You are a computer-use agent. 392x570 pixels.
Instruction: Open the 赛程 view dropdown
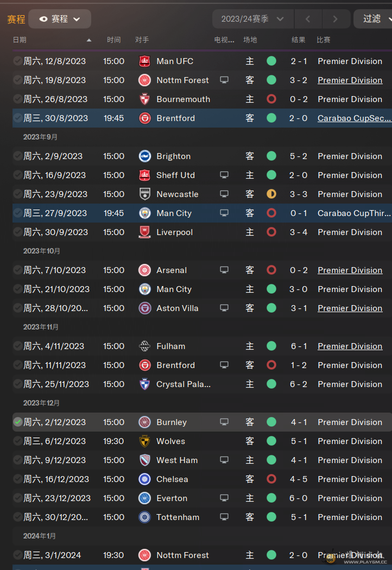click(60, 19)
